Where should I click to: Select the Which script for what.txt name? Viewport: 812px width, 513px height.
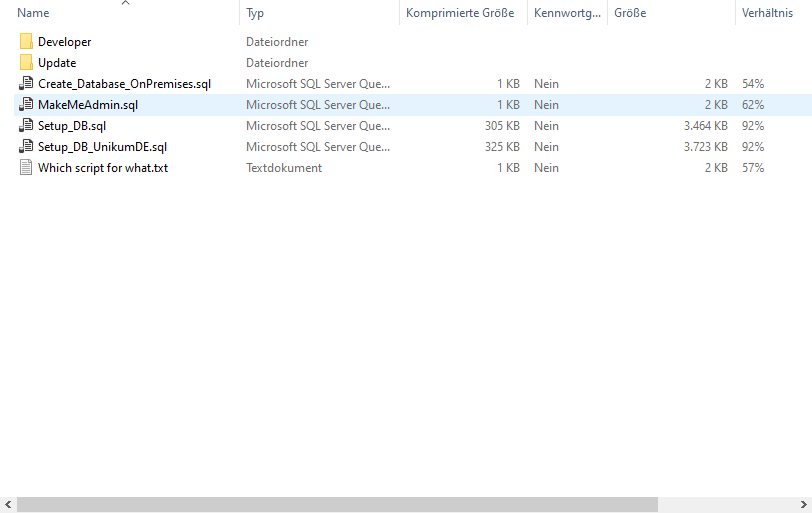point(103,168)
